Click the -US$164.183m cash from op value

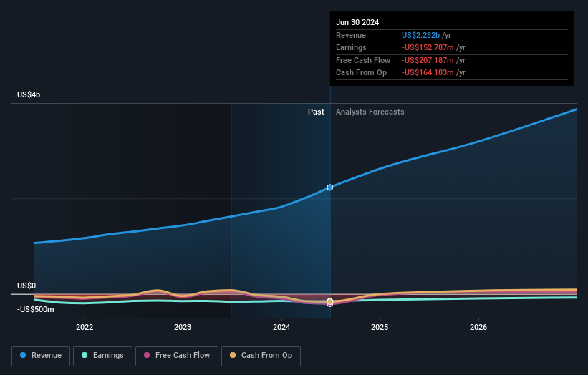(428, 73)
